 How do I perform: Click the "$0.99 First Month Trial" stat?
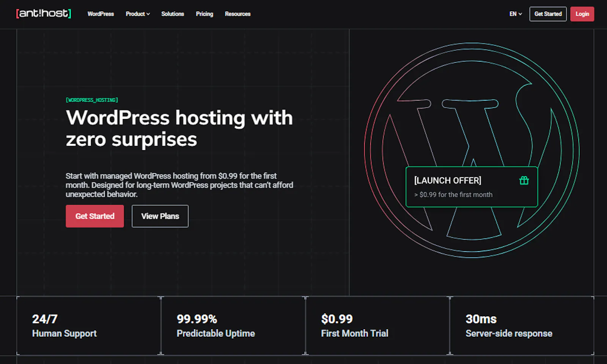point(377,326)
